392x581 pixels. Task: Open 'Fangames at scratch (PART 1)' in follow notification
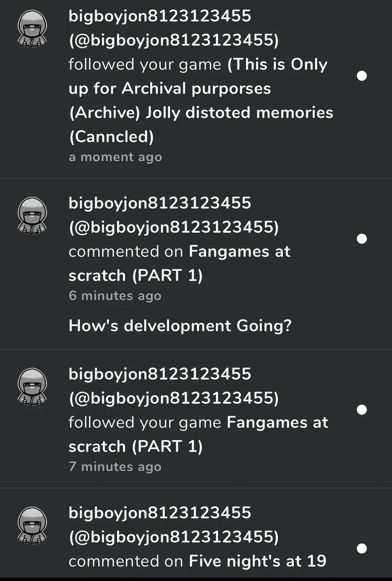click(x=199, y=434)
